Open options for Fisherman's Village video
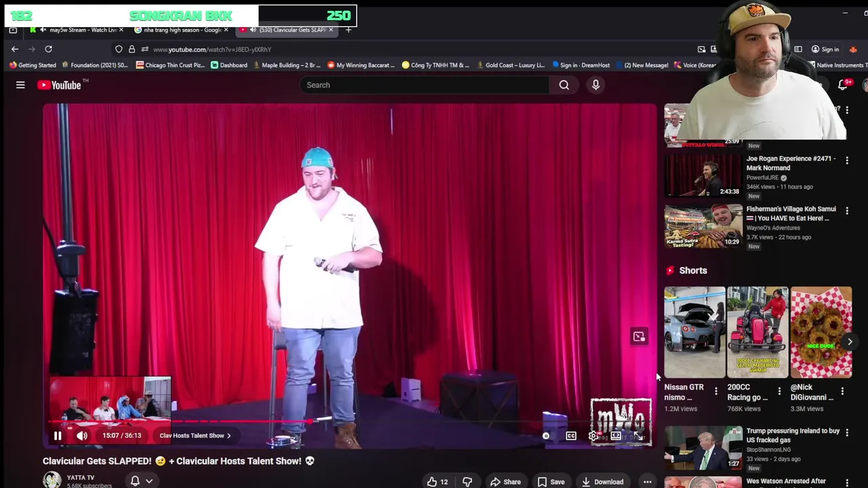The image size is (868, 488). (x=847, y=211)
